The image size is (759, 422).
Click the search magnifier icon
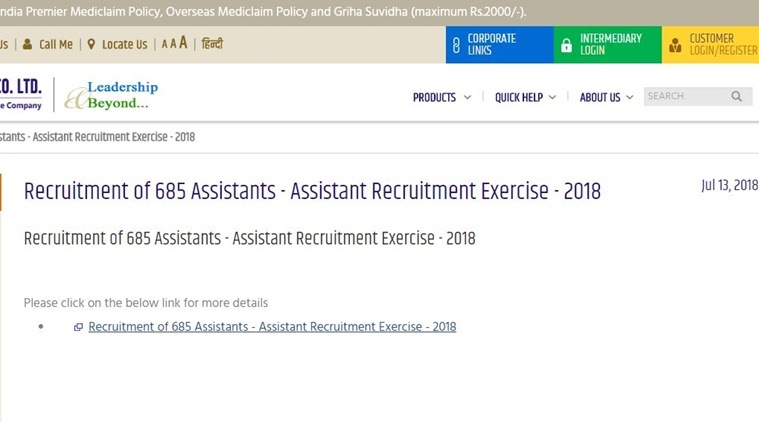[x=737, y=97]
